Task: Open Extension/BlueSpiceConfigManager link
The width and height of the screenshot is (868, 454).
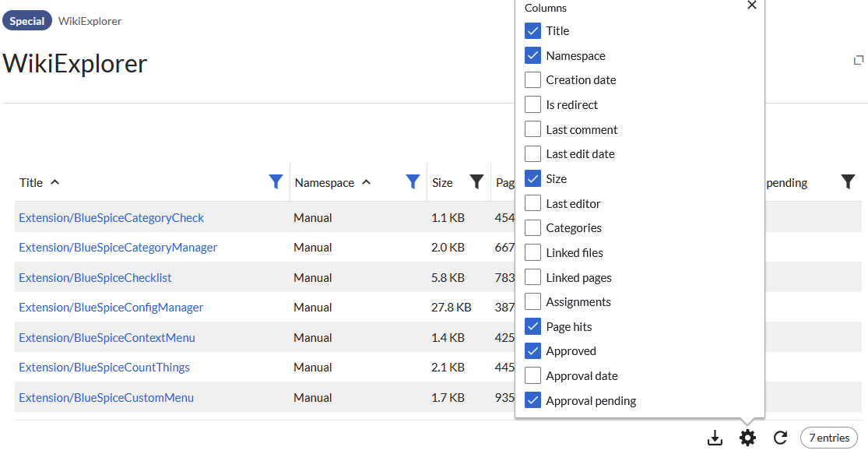Action: (x=111, y=308)
